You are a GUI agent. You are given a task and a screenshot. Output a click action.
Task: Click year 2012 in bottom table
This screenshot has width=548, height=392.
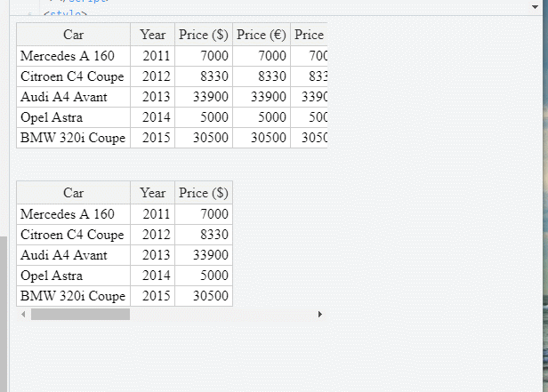pyautogui.click(x=153, y=235)
